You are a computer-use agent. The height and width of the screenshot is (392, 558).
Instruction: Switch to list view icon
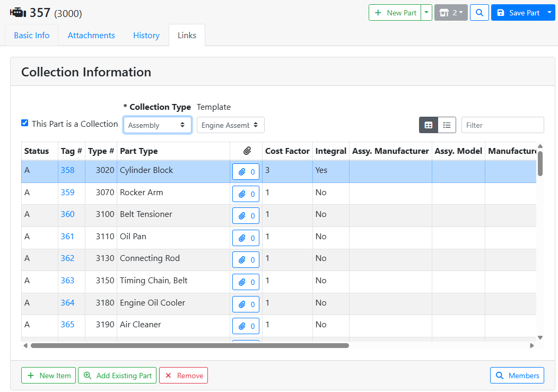[447, 125]
